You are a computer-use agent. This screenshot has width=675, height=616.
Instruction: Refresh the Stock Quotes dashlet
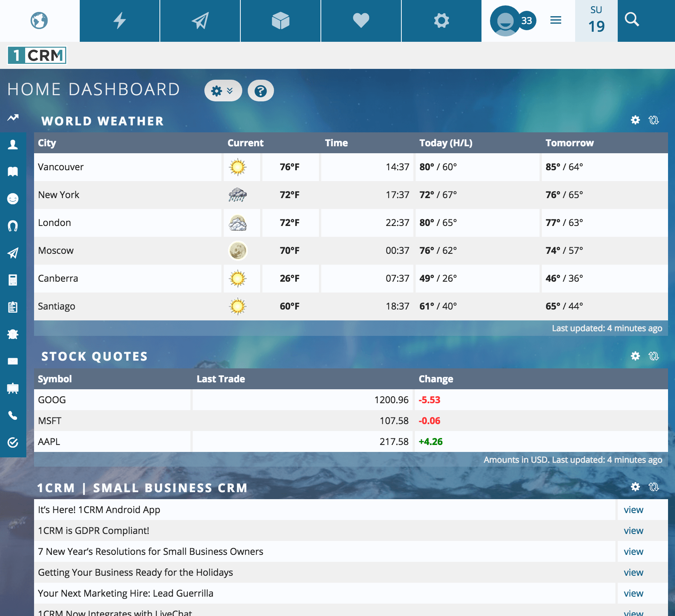tap(654, 356)
